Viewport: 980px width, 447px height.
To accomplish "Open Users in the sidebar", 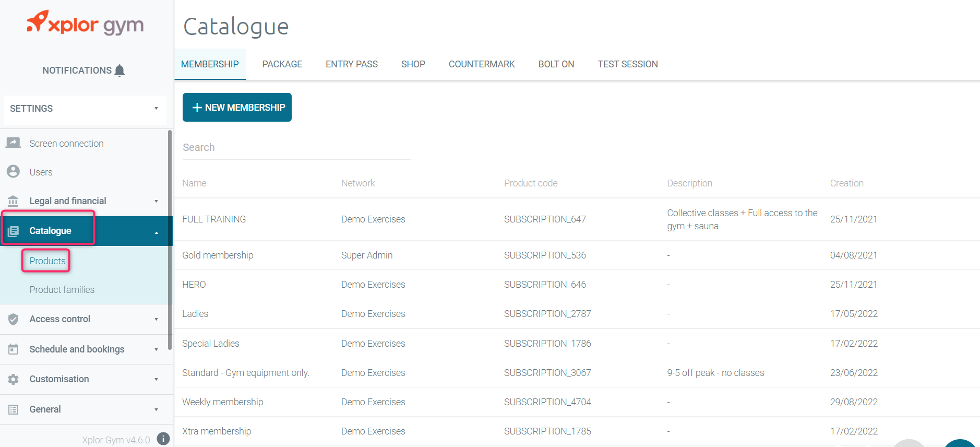I will pos(41,172).
